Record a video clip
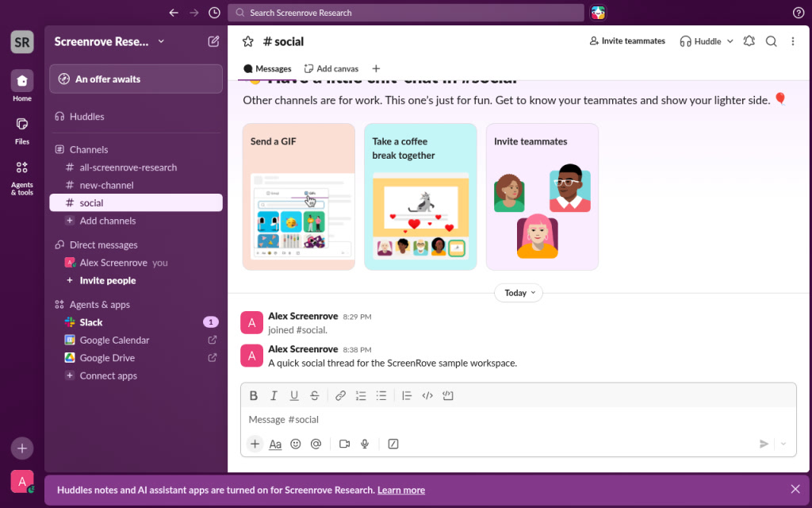The image size is (812, 508). tap(344, 444)
